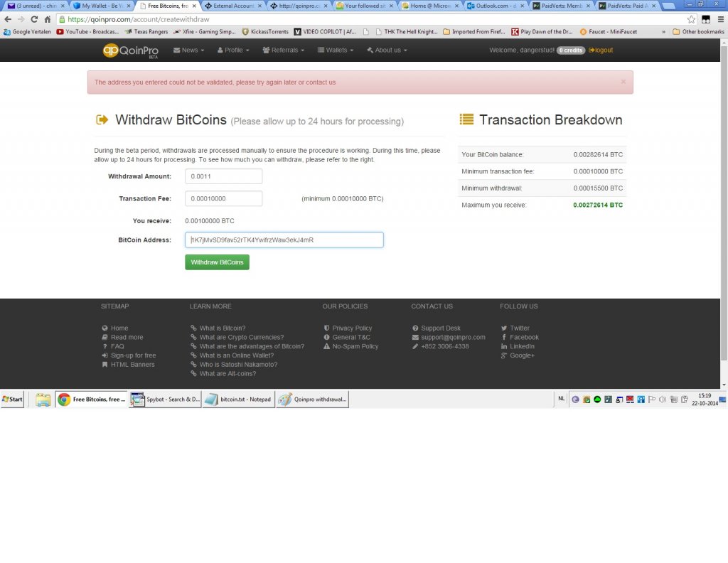This screenshot has width=728, height=563.
Task: Click the Facebook icon in the footer
Action: pos(504,337)
